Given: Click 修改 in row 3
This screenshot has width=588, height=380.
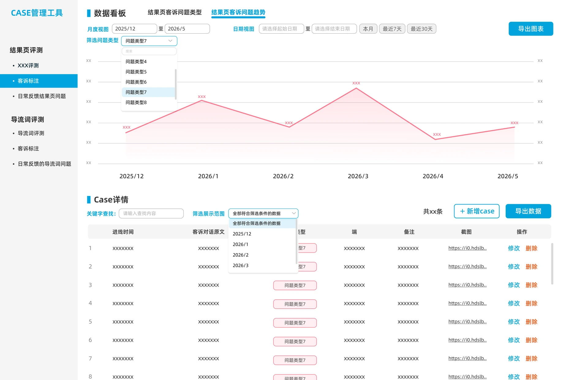Looking at the screenshot, I should 514,285.
